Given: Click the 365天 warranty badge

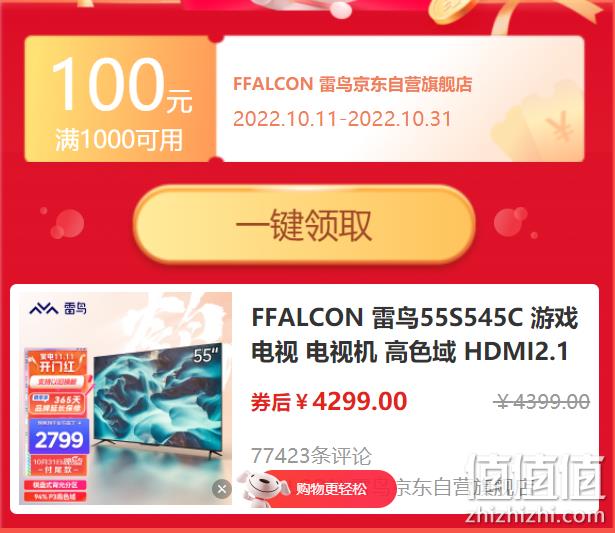Looking at the screenshot, I should click(x=58, y=404).
